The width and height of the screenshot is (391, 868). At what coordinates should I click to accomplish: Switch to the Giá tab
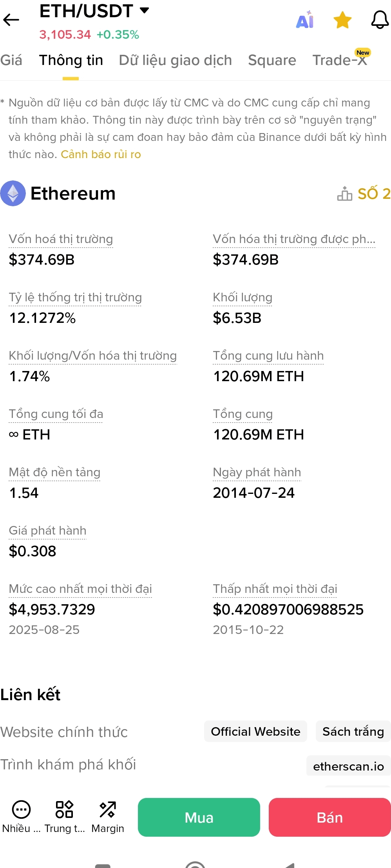click(11, 60)
